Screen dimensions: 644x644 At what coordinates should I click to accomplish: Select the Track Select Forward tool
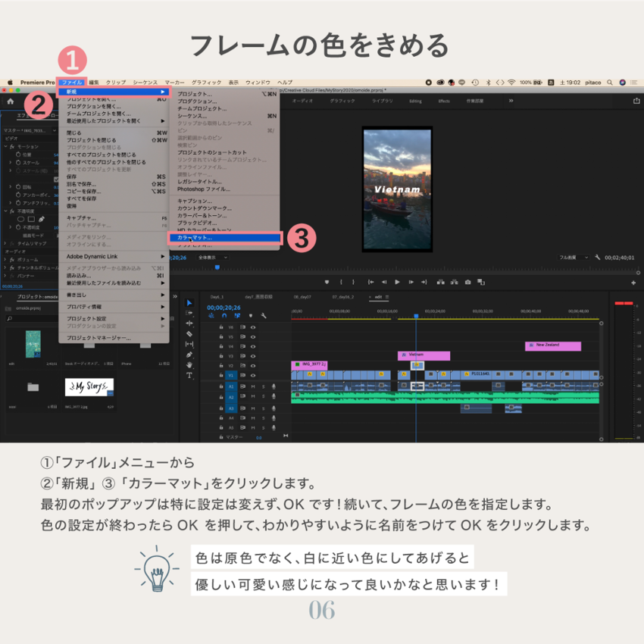[189, 313]
